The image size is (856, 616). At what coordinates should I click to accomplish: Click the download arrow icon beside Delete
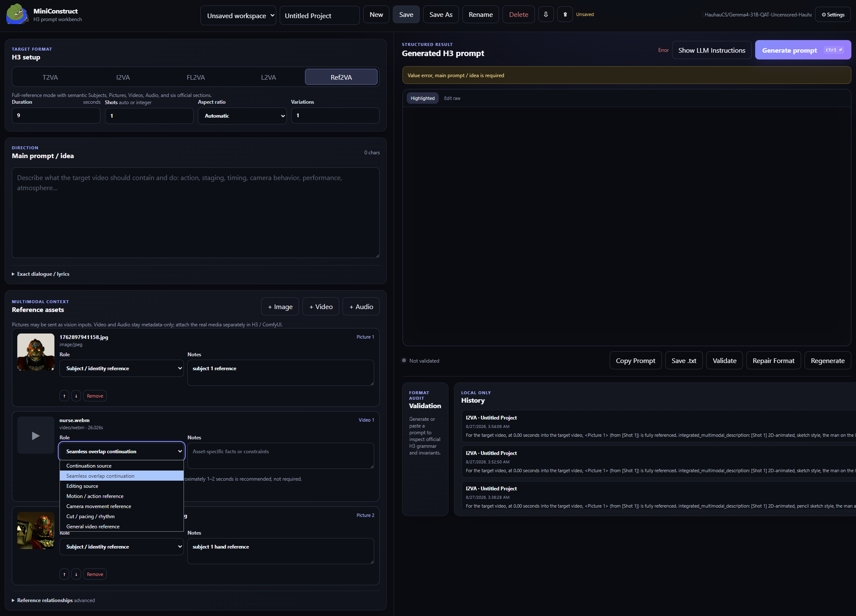coord(546,14)
